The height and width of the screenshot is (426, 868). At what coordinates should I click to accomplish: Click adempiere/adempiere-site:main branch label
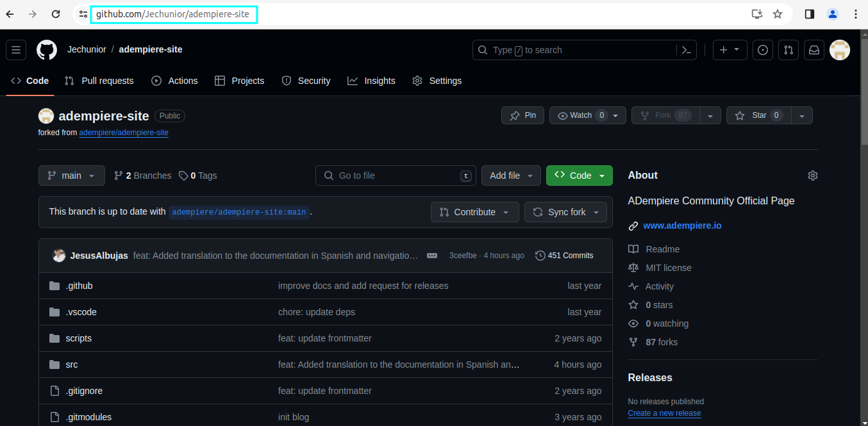[238, 212]
